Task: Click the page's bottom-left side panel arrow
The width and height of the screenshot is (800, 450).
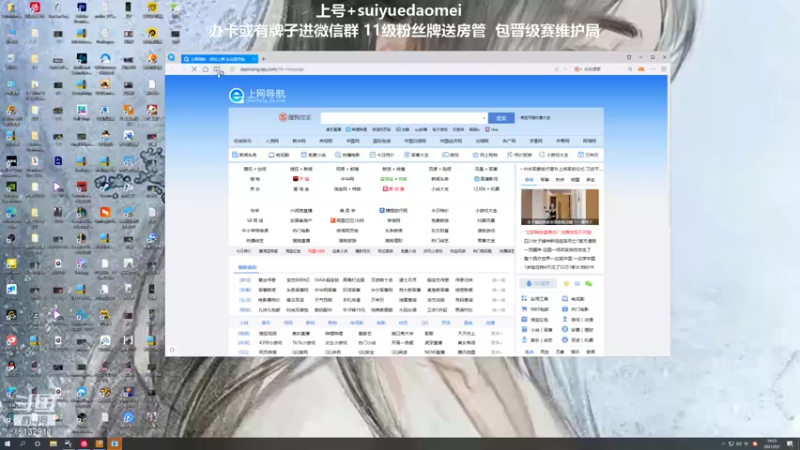Action: (x=172, y=350)
